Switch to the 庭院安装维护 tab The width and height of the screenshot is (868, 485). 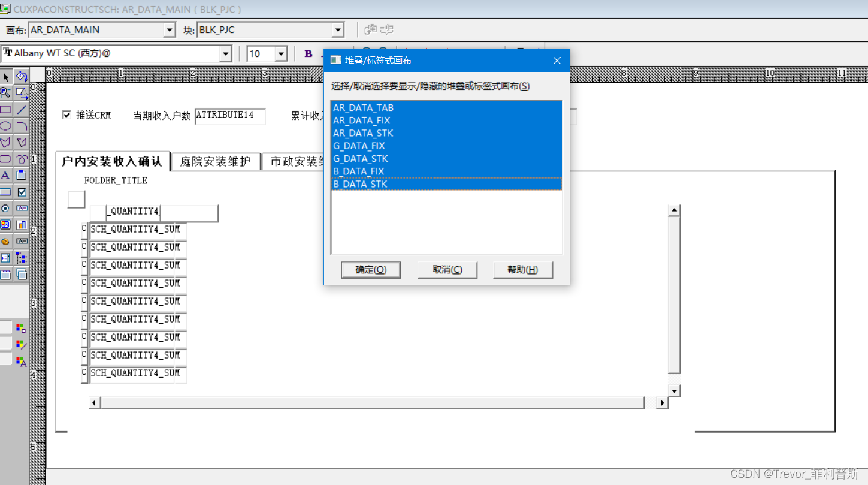point(216,161)
